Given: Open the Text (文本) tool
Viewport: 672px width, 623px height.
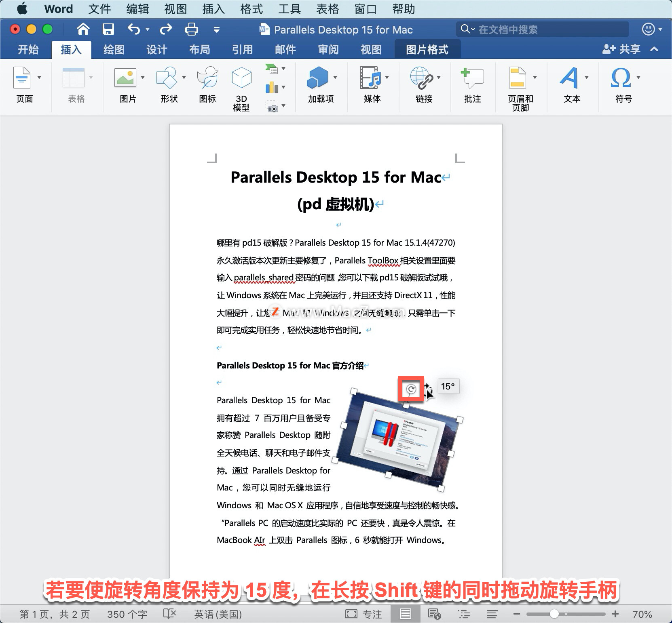Looking at the screenshot, I should tap(569, 78).
